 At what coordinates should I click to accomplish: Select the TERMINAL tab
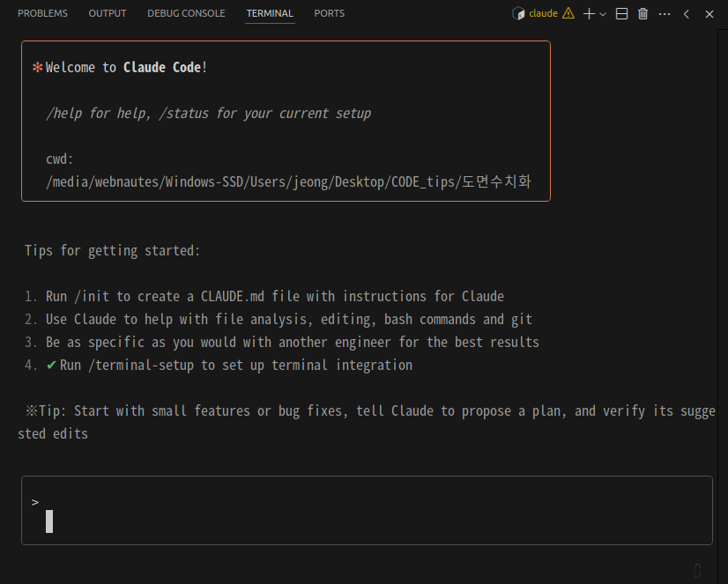pyautogui.click(x=270, y=13)
